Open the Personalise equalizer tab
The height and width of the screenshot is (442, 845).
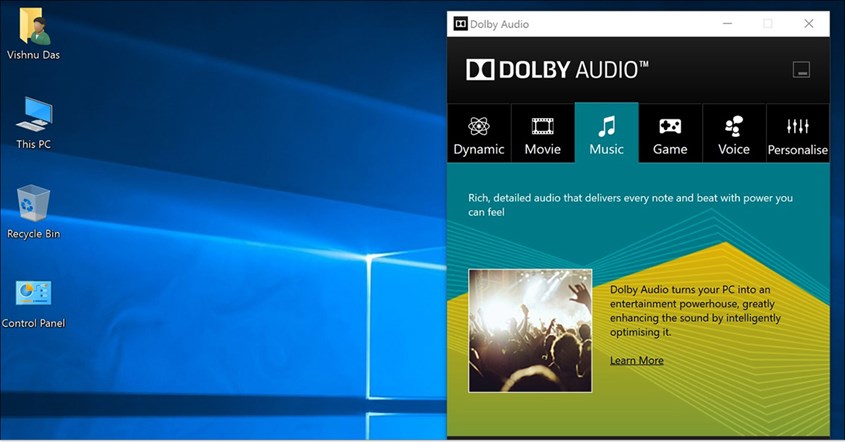798,134
